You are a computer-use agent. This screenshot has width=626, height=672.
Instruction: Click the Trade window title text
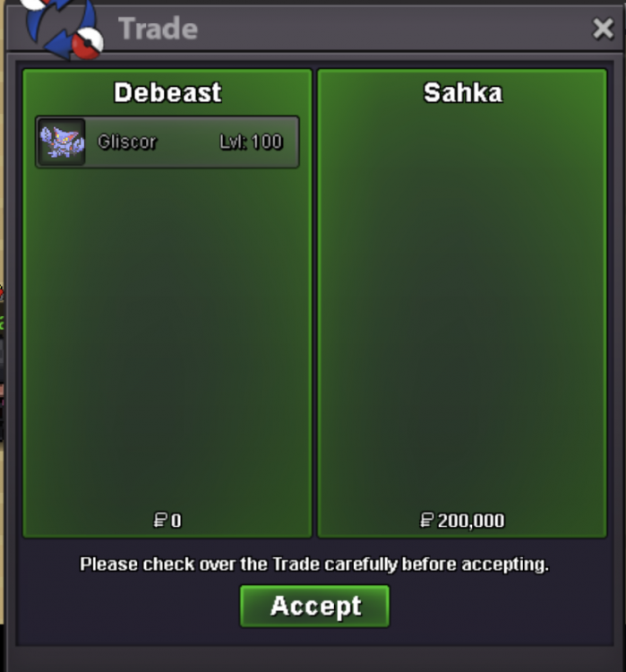(x=159, y=29)
